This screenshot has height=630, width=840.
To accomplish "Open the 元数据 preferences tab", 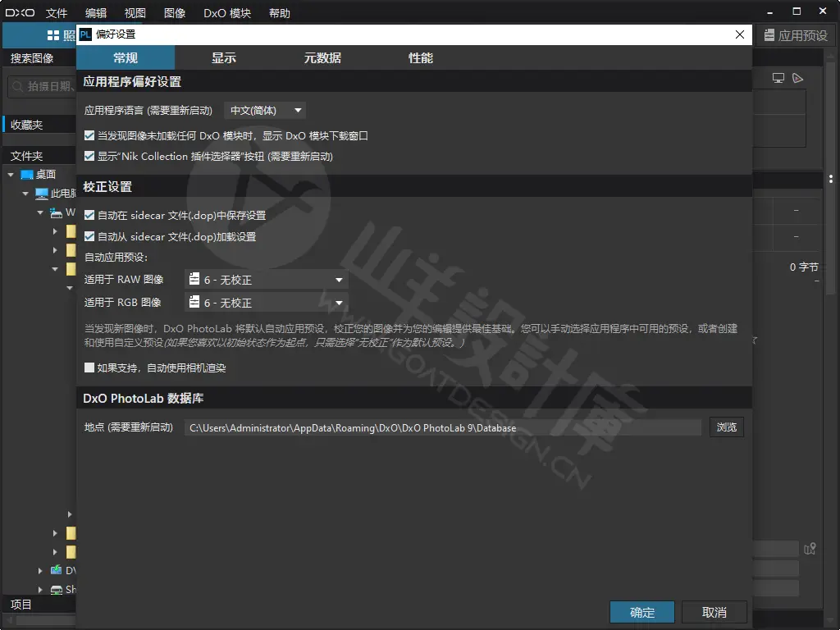I will [x=322, y=58].
